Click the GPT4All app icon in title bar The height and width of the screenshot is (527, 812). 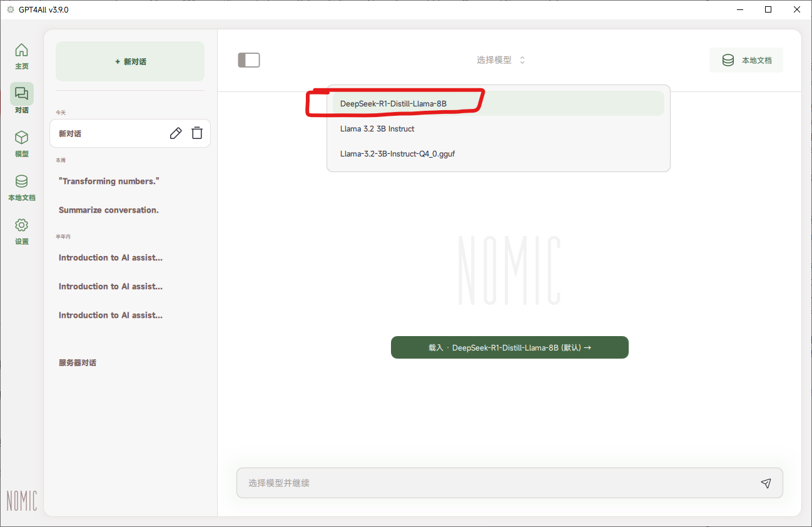click(10, 9)
